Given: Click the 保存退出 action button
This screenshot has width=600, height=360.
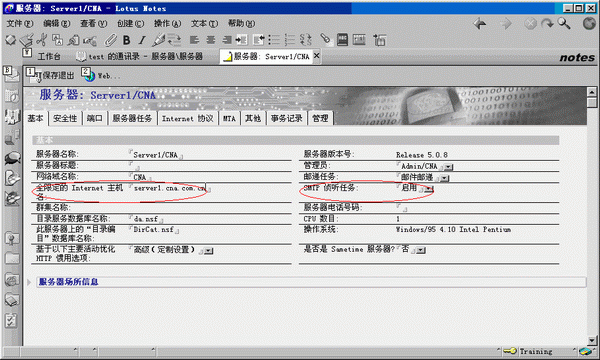Looking at the screenshot, I should 51,75.
